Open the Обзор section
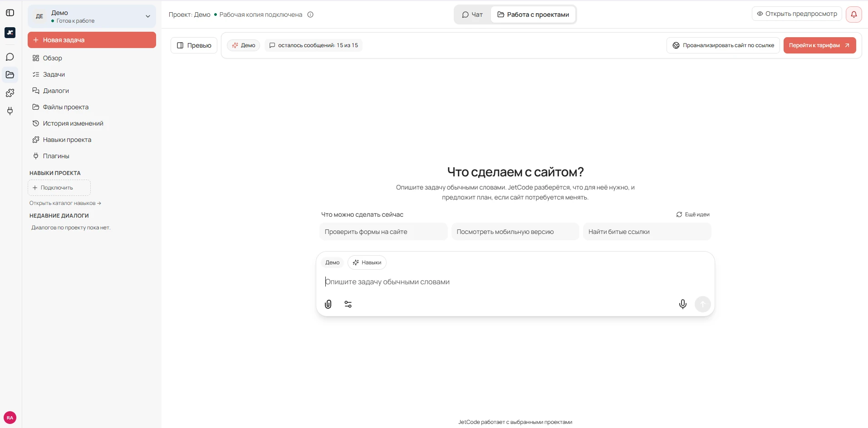Screen dimensions: 868x428 click(92, 58)
